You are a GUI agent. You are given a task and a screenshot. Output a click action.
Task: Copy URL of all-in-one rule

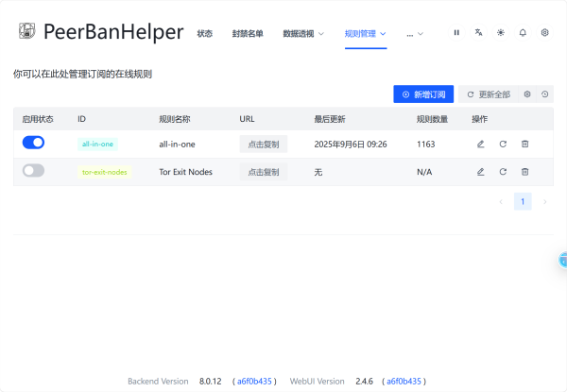coord(264,145)
